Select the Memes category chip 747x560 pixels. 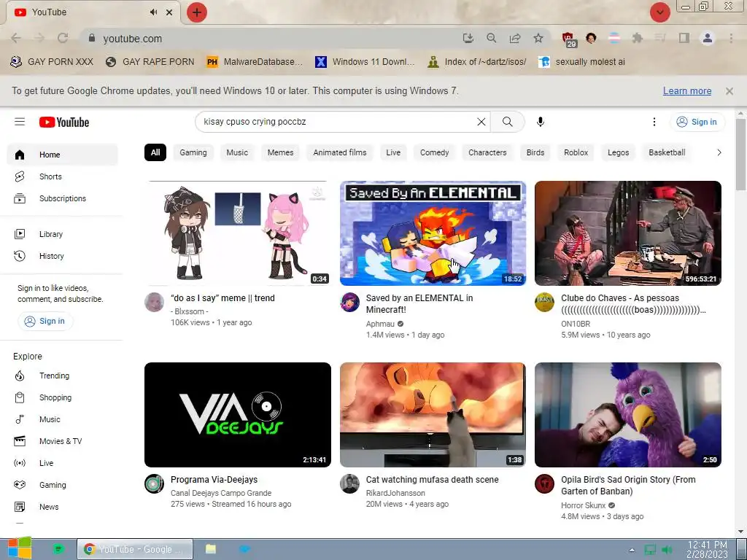click(280, 152)
